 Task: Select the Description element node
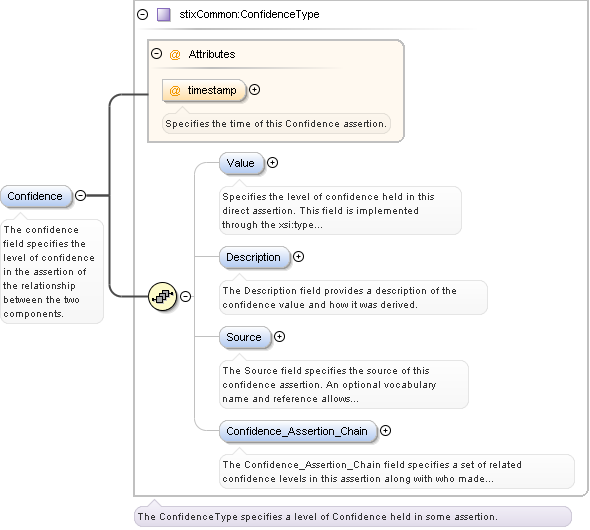pyautogui.click(x=254, y=257)
